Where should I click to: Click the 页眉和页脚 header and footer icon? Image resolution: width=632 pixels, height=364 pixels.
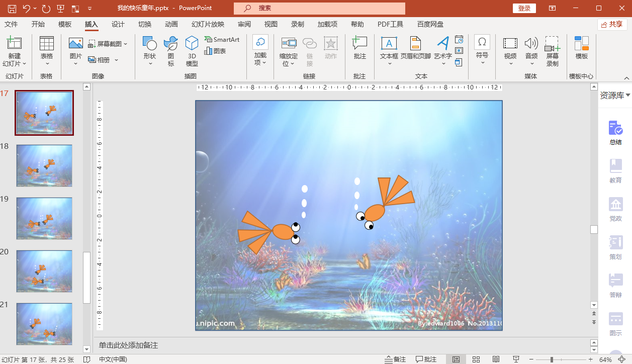point(415,49)
